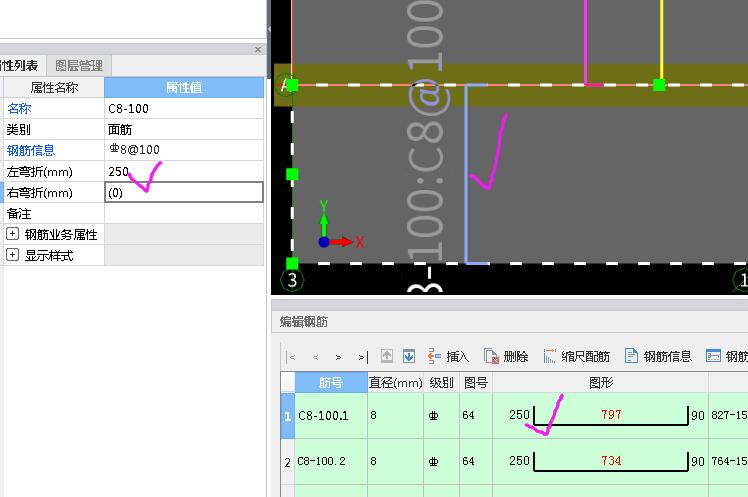Click the XY coordinate axis indicator
The height and width of the screenshot is (497, 748).
(340, 226)
